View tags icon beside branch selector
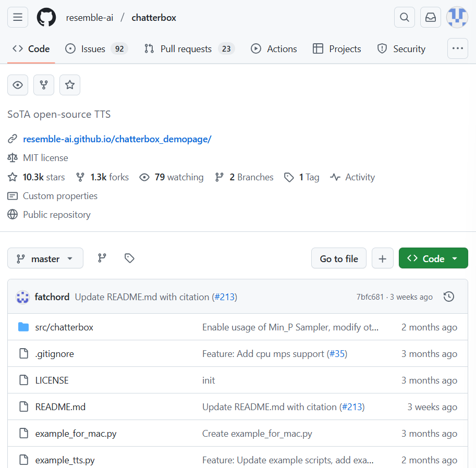The width and height of the screenshot is (476, 468). coord(129,258)
